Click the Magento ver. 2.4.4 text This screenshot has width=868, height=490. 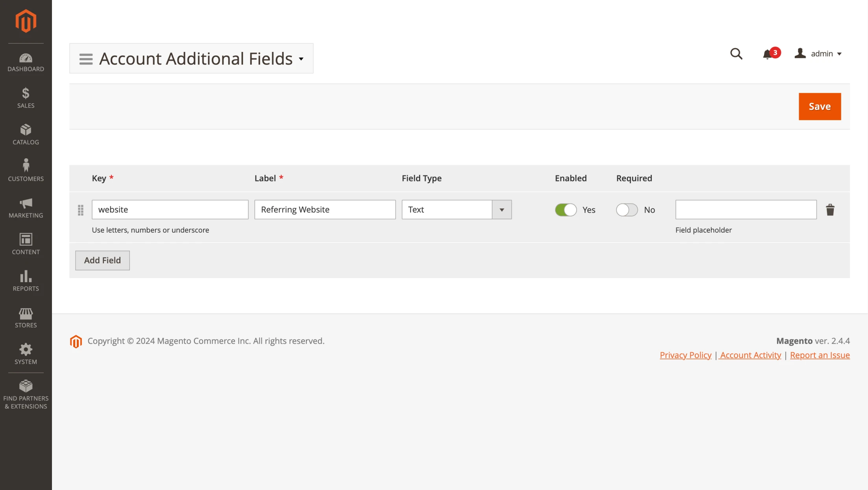click(813, 341)
